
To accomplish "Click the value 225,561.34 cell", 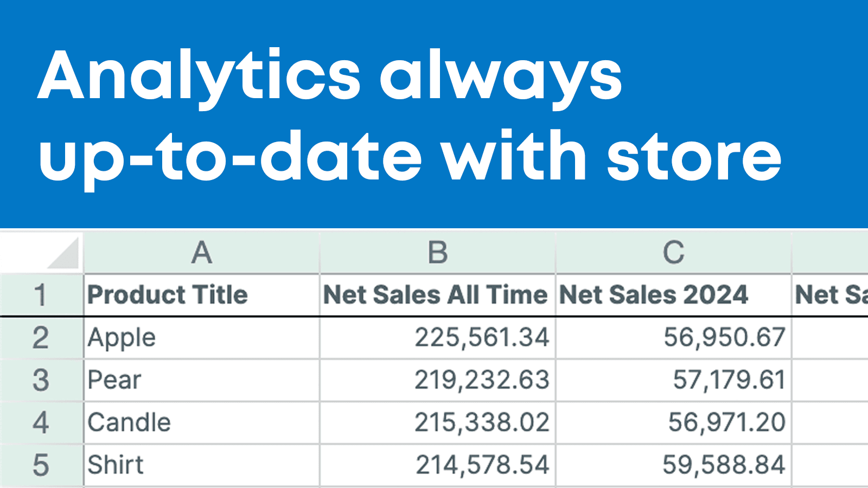I will [x=482, y=337].
